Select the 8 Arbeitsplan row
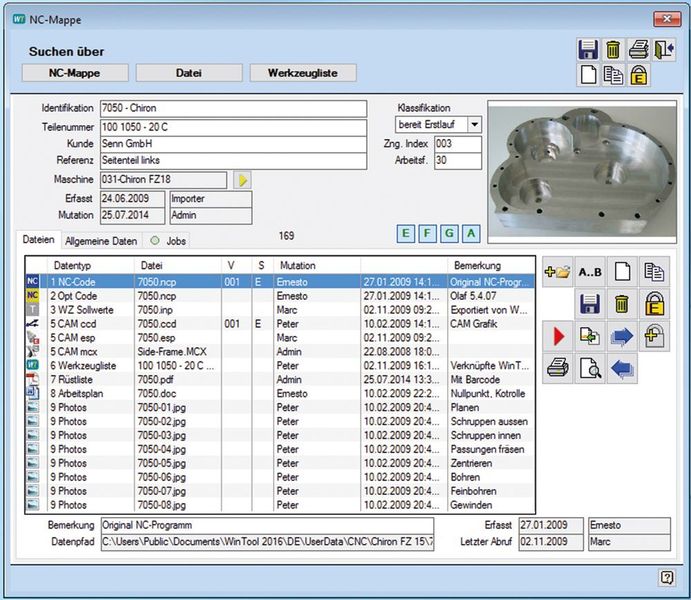Screen dimensions: 691x600 [x=280, y=394]
